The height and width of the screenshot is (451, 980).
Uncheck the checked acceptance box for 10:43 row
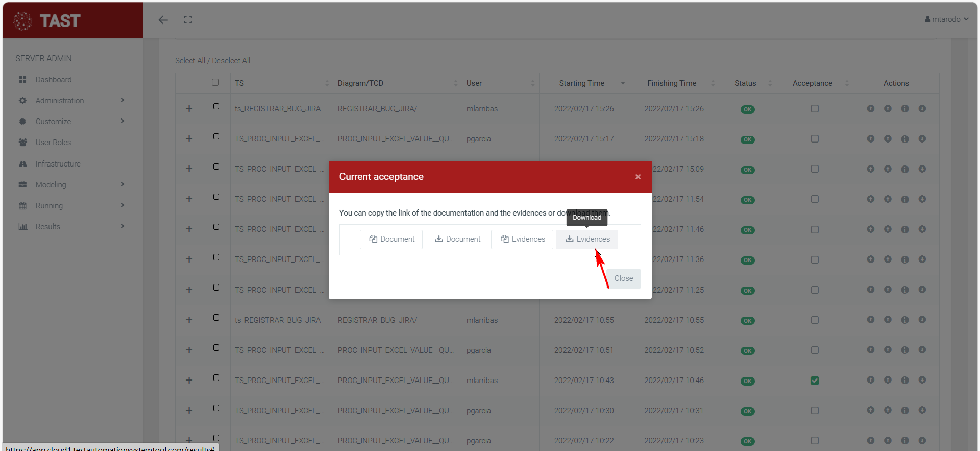coord(815,381)
